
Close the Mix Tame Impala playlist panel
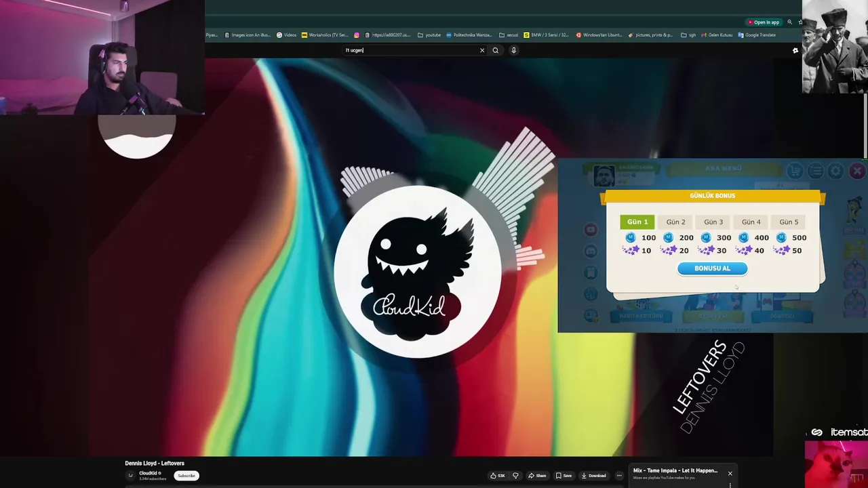click(730, 474)
